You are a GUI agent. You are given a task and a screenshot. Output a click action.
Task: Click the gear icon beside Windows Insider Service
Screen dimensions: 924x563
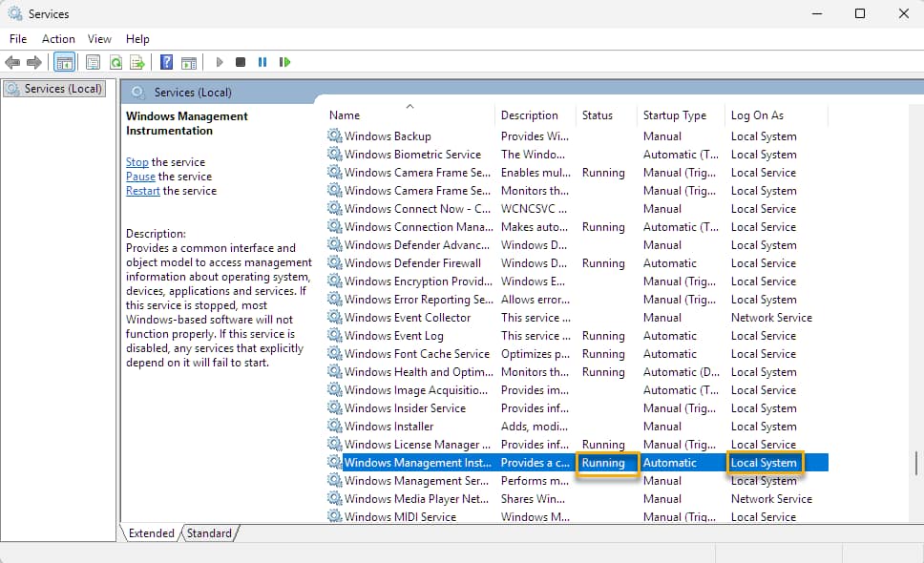[335, 408]
